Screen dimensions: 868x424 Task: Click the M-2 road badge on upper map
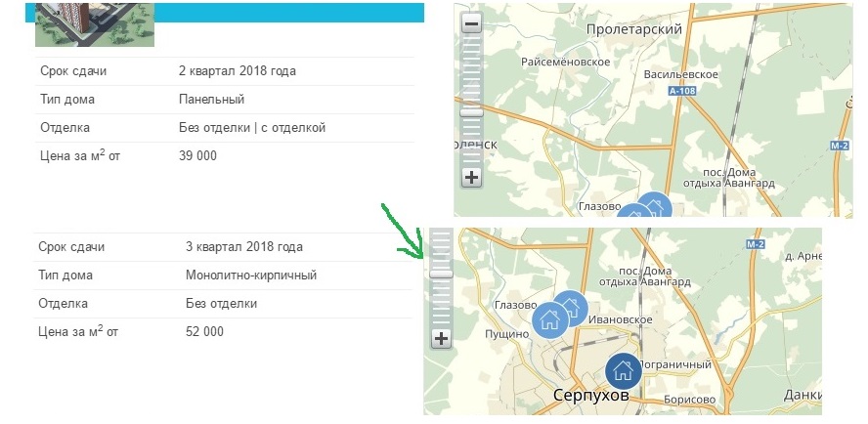840,146
